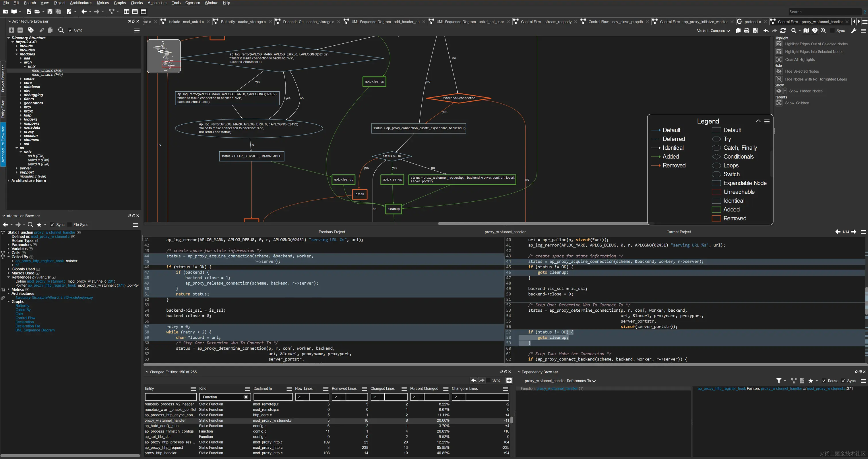Click the add tag icon in Architecture Browser

tap(31, 30)
